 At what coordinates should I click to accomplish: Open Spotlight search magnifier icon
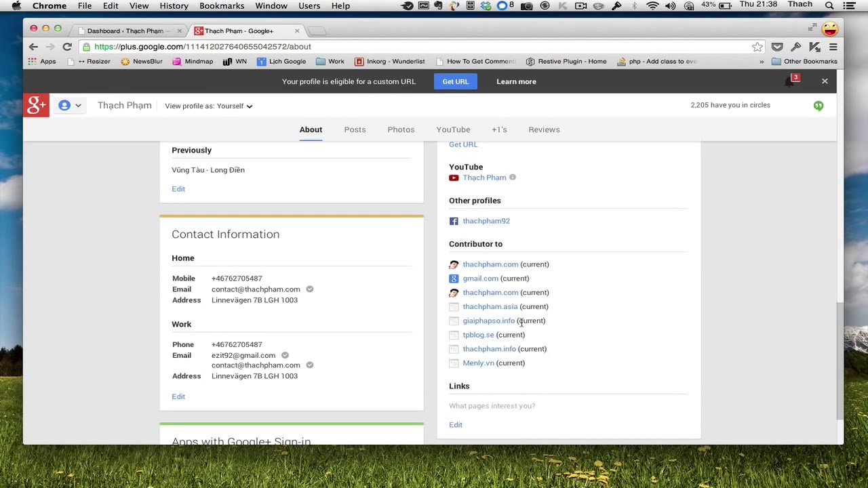coord(829,5)
